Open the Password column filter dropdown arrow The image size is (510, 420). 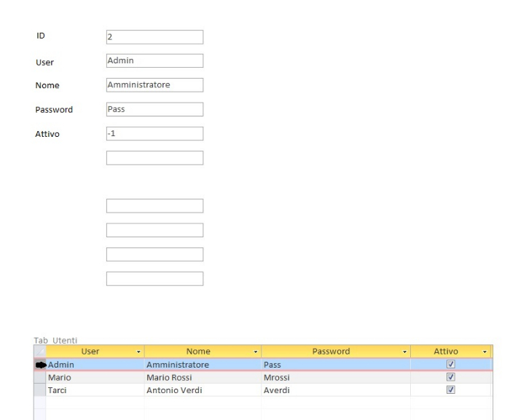click(x=404, y=352)
